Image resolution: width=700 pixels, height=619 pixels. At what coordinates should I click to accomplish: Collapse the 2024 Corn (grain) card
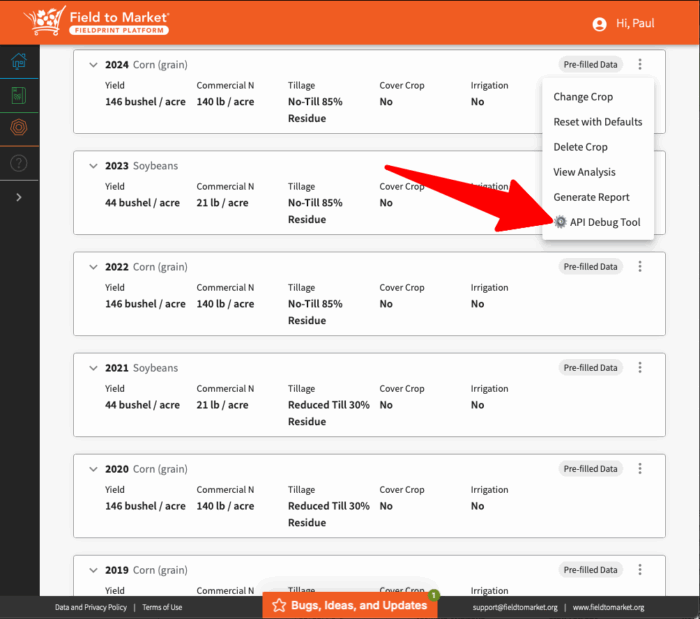[x=94, y=65]
